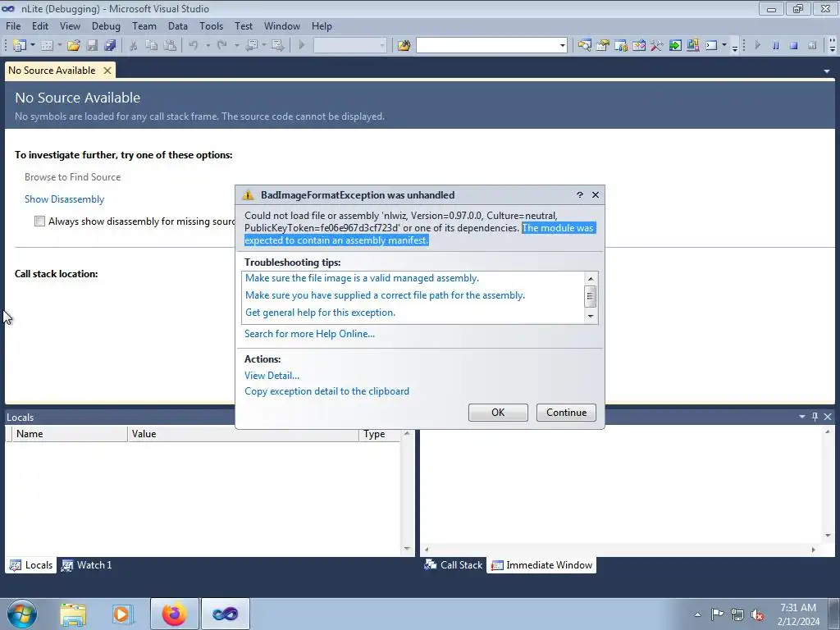Expand the Add New Item dropdown arrow
This screenshot has width=840, height=630.
(59, 46)
